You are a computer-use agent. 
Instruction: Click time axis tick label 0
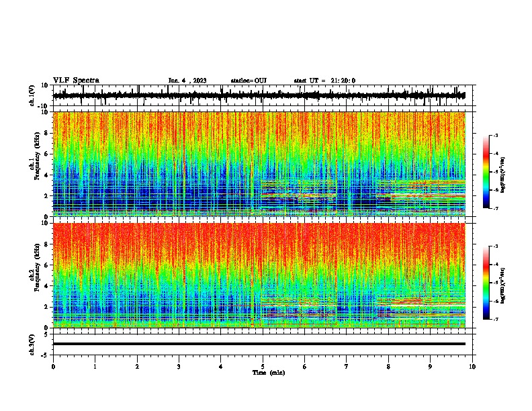pyautogui.click(x=53, y=367)
